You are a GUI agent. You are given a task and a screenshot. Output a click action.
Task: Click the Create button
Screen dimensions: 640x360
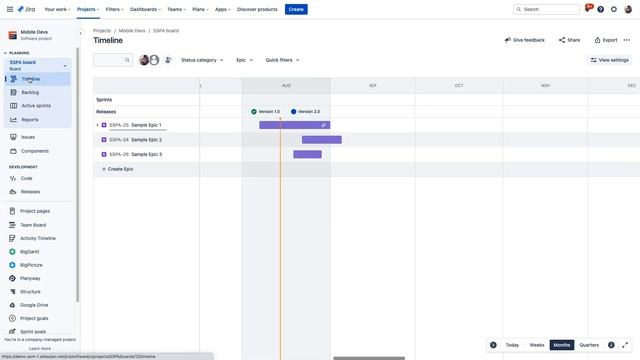296,9
